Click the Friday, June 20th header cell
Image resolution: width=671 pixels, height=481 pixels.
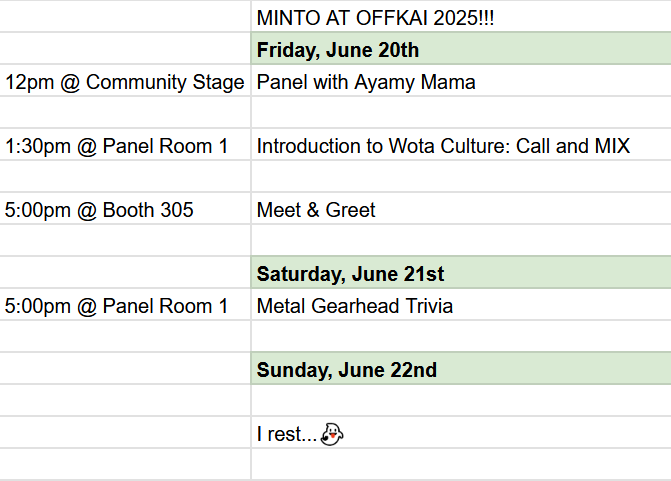pos(461,48)
